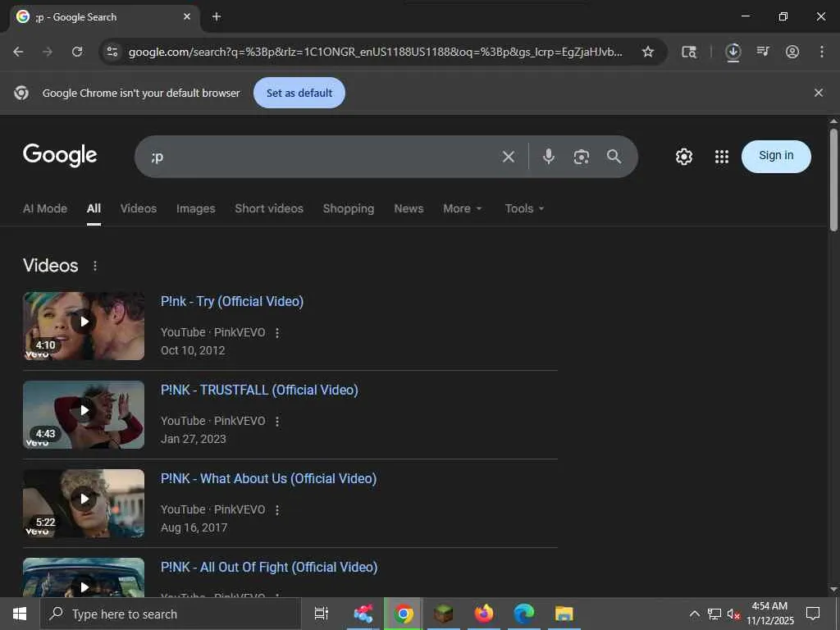Open Firefox from the taskbar
The height and width of the screenshot is (630, 840).
tap(484, 614)
